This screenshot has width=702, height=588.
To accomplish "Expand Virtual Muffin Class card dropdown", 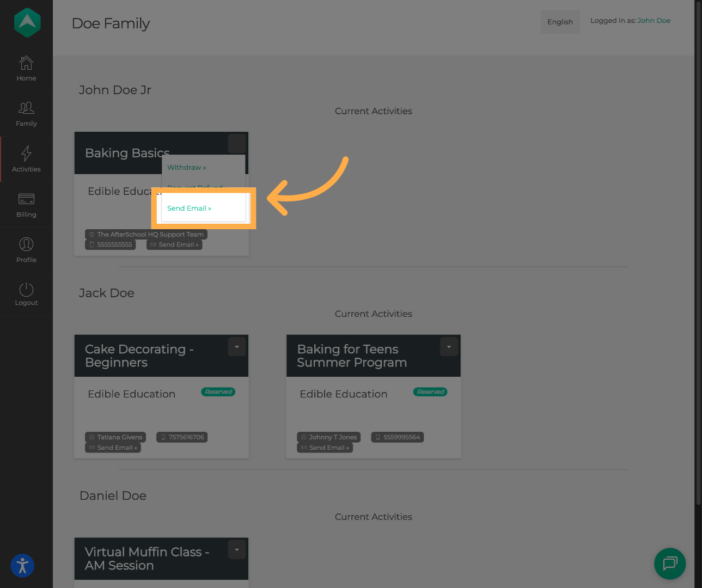I will [x=236, y=550].
